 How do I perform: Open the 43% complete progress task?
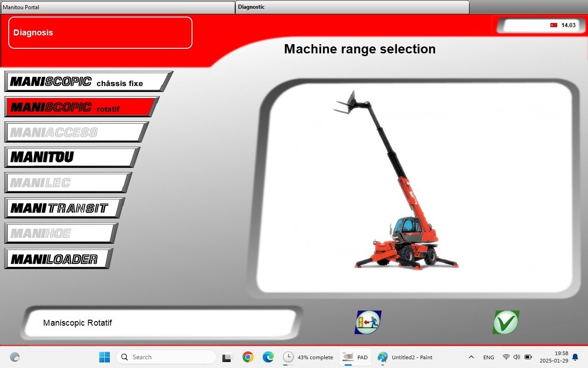(x=308, y=357)
